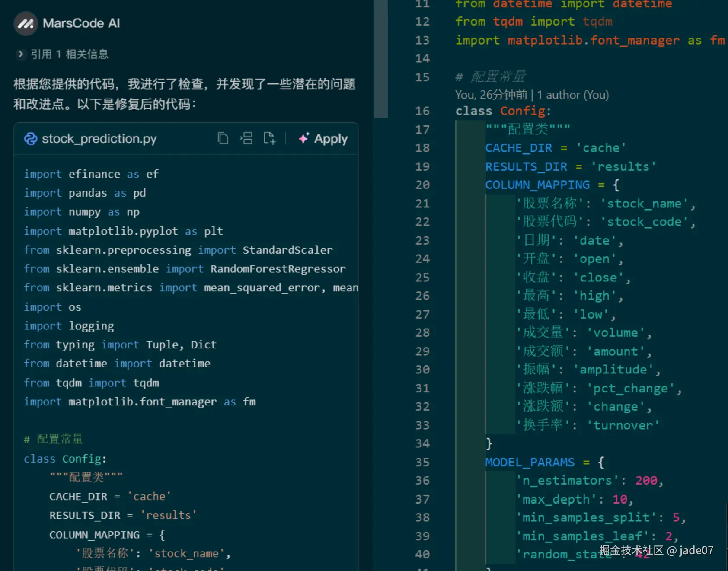Click the sparkle icon next to Apply
This screenshot has height=571, width=728.
tap(304, 138)
